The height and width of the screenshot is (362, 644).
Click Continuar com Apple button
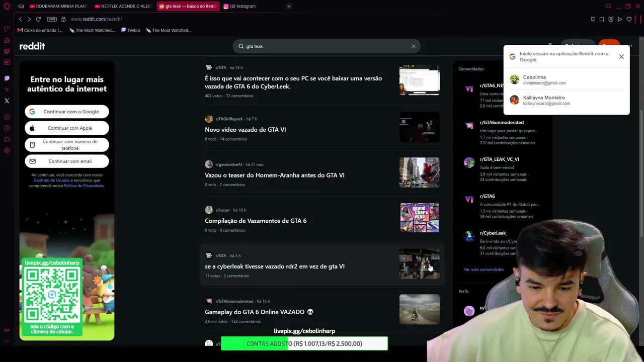click(x=67, y=128)
